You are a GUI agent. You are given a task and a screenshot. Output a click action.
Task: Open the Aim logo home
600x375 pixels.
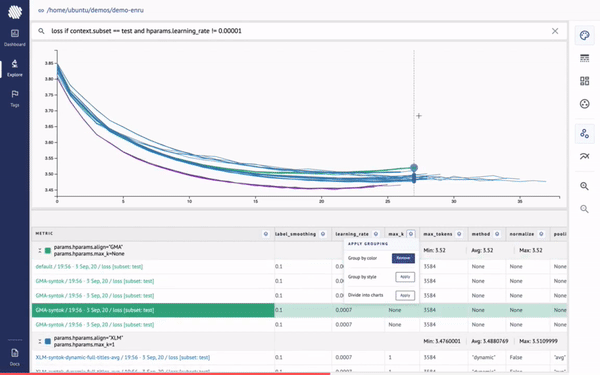pyautogui.click(x=15, y=12)
